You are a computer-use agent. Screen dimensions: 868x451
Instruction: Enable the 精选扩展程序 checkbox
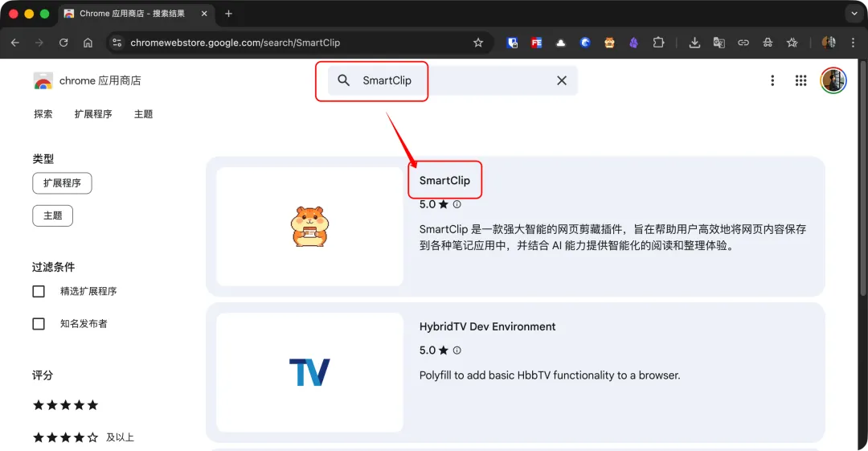click(39, 292)
